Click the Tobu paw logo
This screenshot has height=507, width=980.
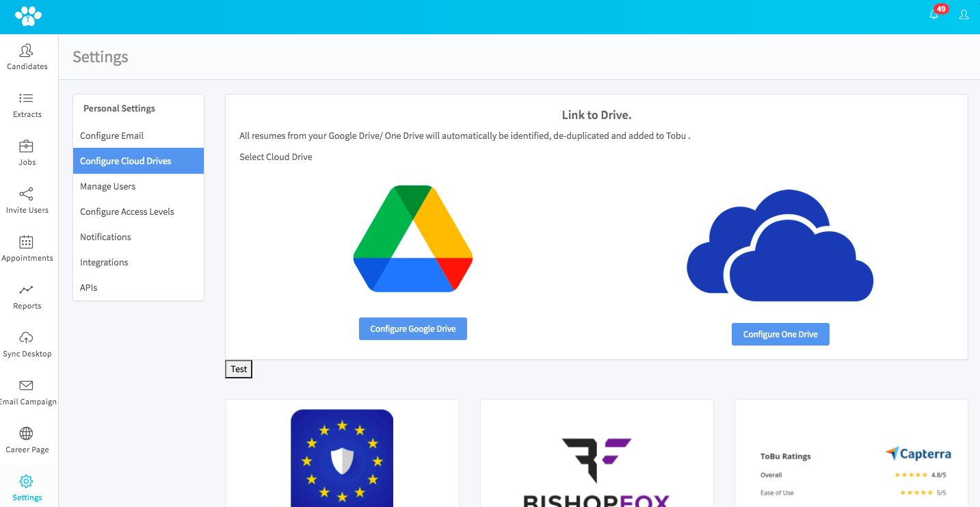pyautogui.click(x=28, y=16)
